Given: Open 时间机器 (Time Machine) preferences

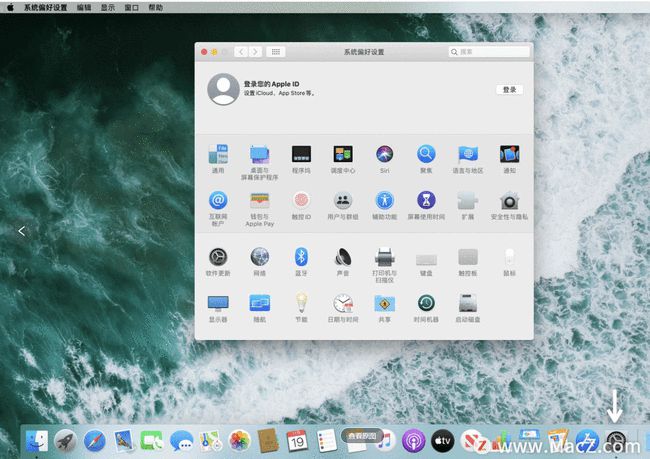Looking at the screenshot, I should [x=426, y=303].
